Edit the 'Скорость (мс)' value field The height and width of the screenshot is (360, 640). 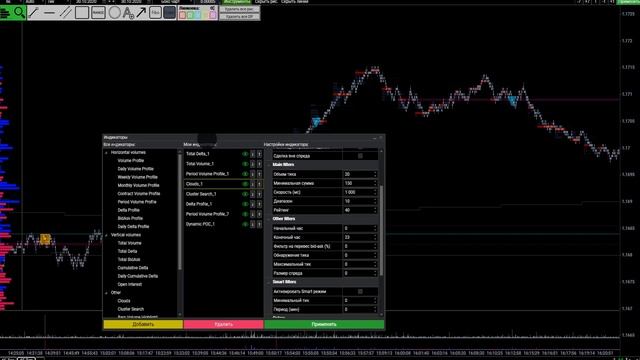coord(360,192)
